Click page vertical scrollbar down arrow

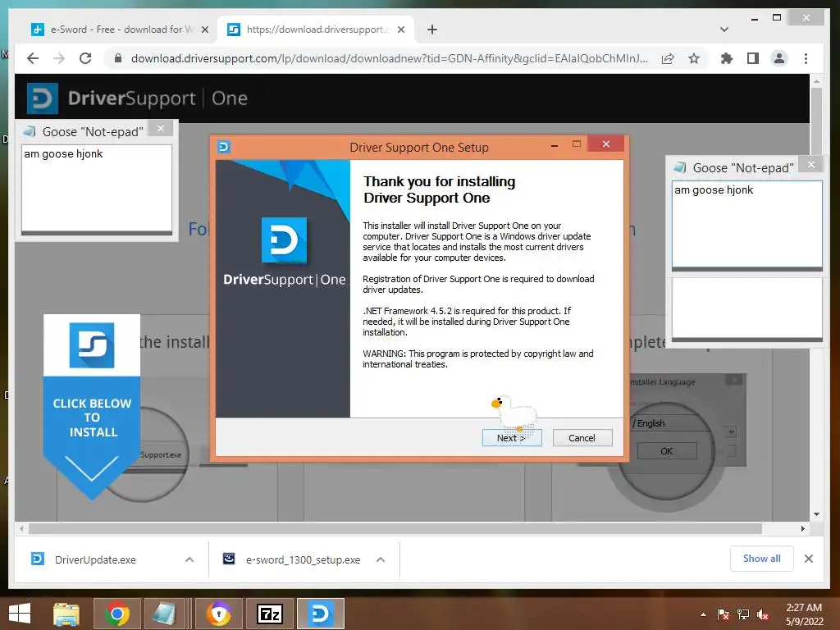(816, 514)
